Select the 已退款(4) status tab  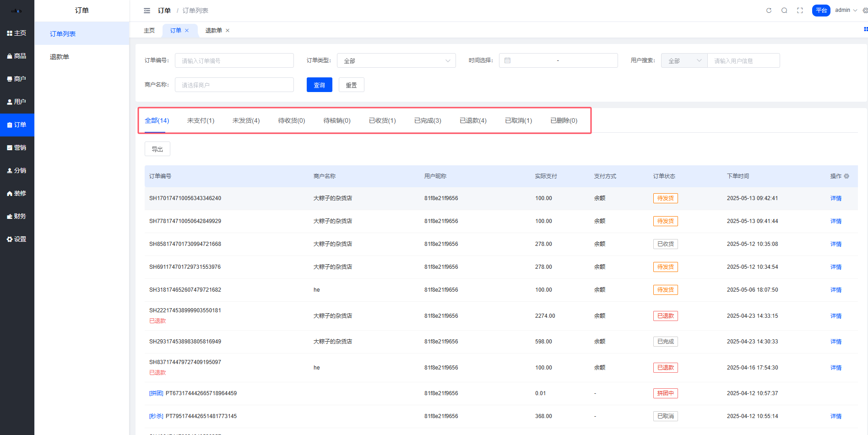pos(473,121)
